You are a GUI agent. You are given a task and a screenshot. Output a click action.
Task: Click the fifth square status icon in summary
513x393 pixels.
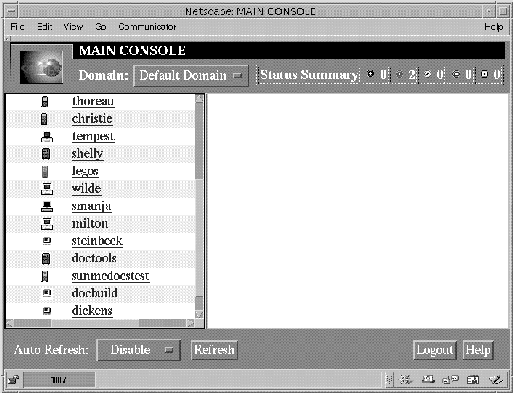(x=484, y=74)
